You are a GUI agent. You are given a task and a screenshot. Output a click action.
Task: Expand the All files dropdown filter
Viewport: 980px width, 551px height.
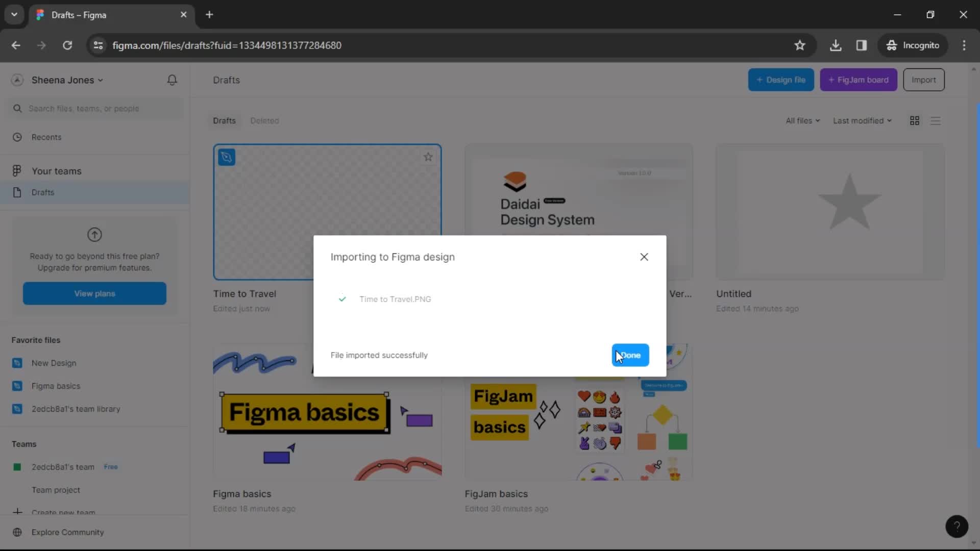point(802,120)
